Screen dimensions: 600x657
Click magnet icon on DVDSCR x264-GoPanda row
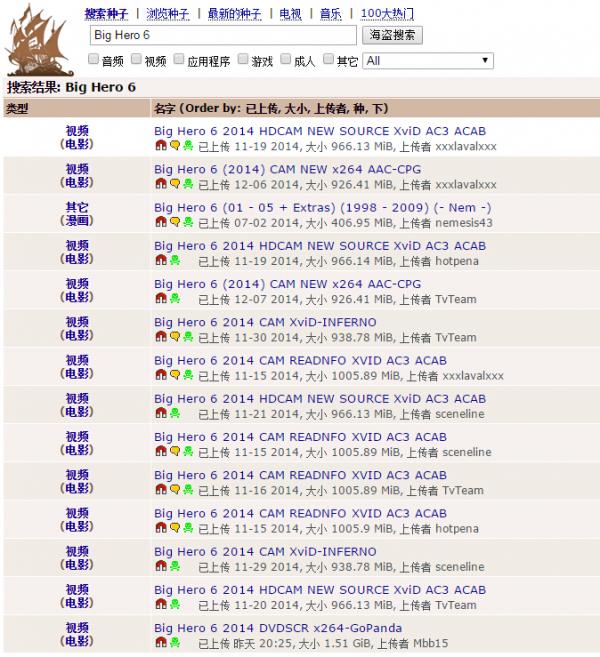161,642
